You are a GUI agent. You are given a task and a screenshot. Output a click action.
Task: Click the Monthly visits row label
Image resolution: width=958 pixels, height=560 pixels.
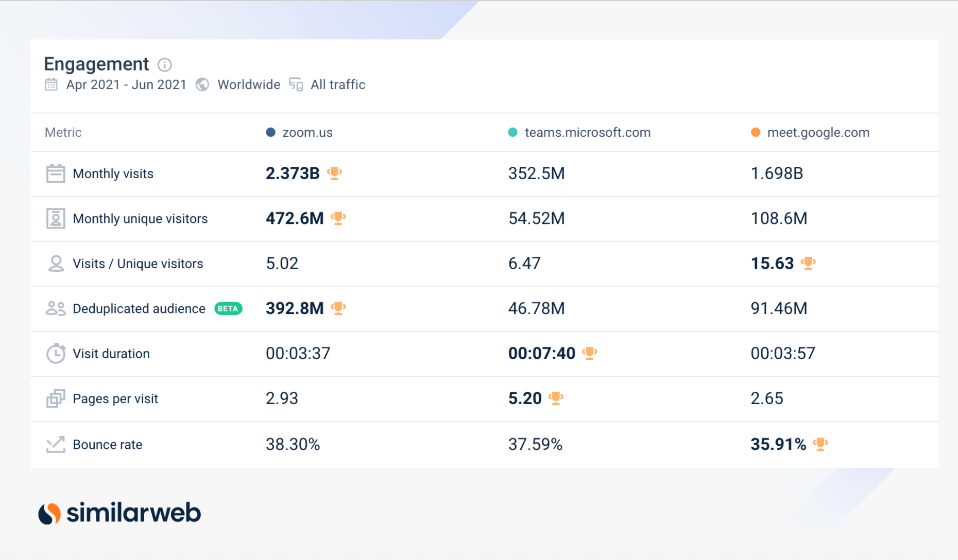[113, 174]
